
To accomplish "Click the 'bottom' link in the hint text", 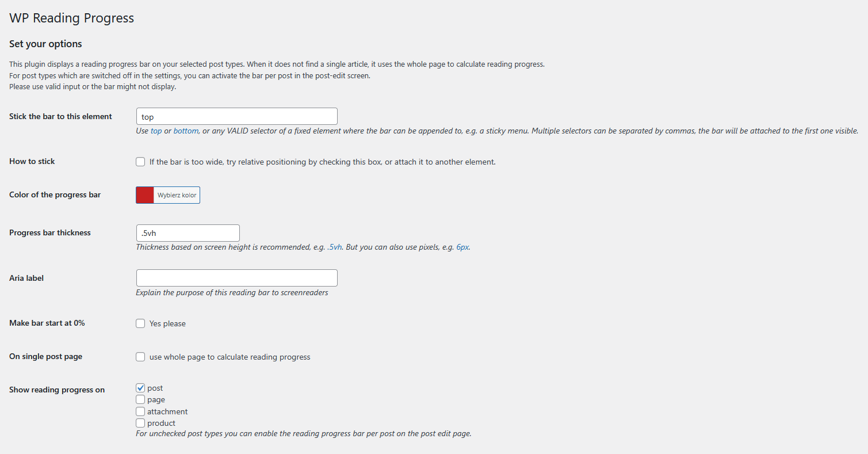I will click(x=186, y=131).
